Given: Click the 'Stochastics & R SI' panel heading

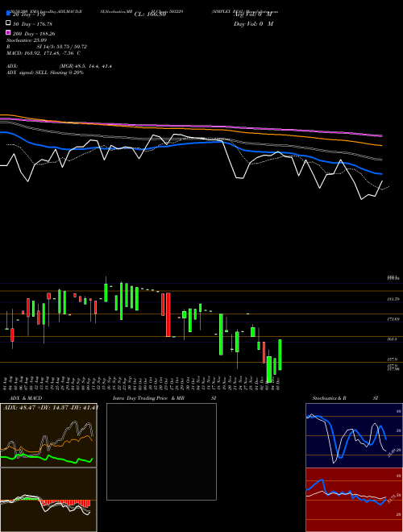Looking at the screenshot, I should coord(345,398).
